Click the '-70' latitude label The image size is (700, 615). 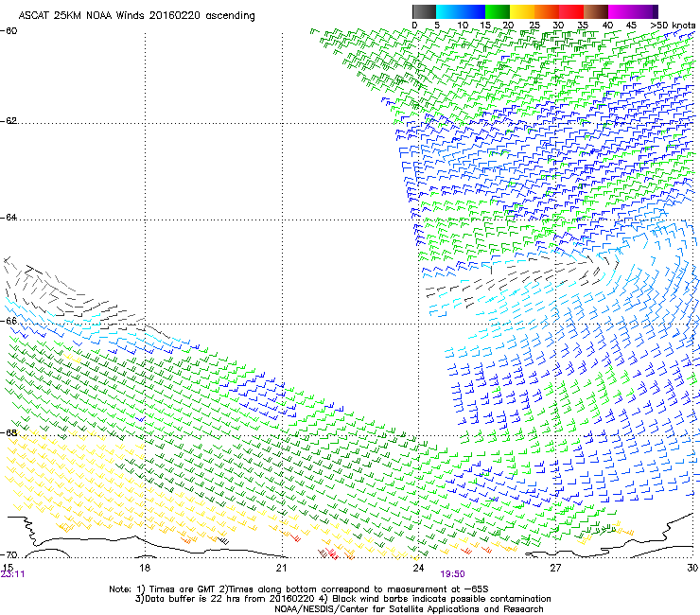[x=9, y=555]
